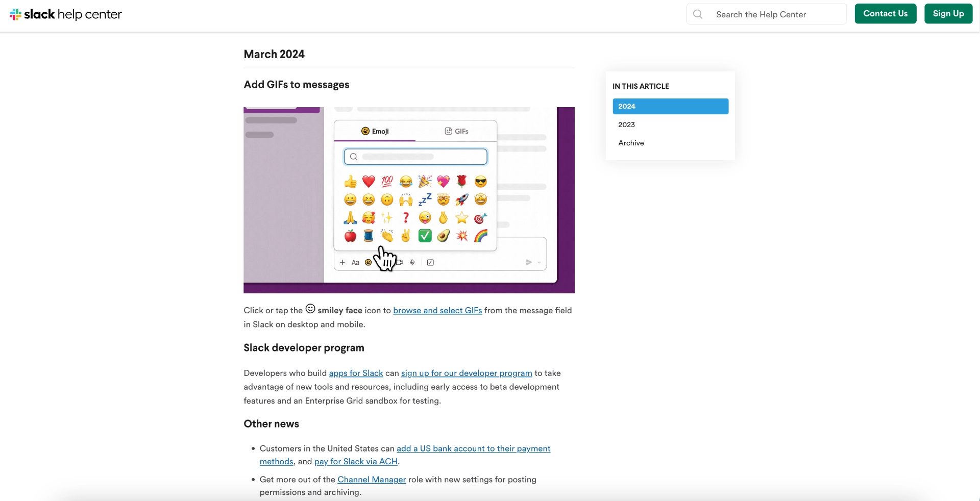Image resolution: width=980 pixels, height=501 pixels.
Task: Click the Contact Us button
Action: [x=885, y=13]
